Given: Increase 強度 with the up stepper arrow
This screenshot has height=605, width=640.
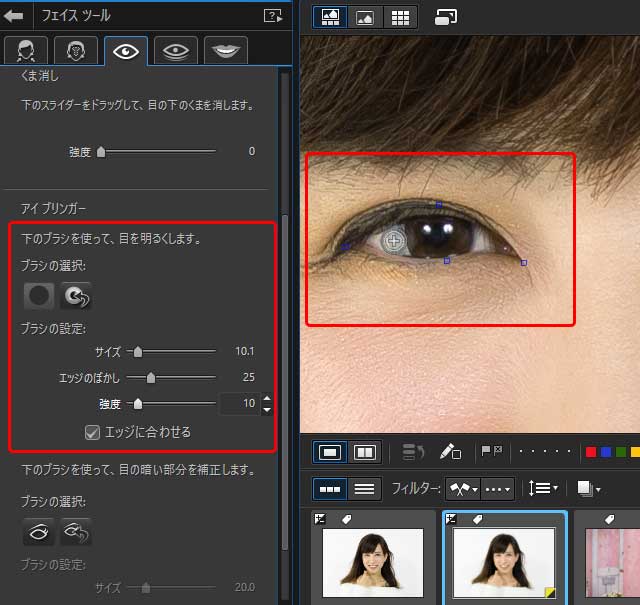Looking at the screenshot, I should click(266, 398).
